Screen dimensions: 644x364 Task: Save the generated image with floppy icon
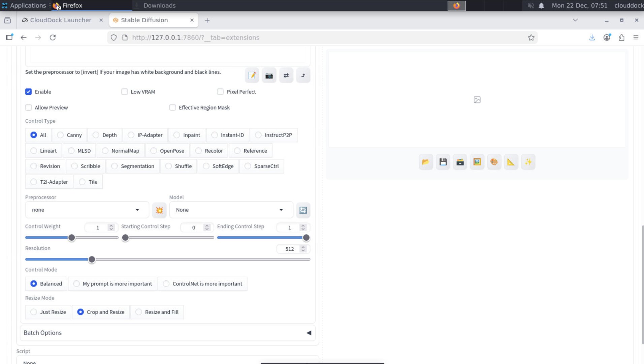click(443, 162)
